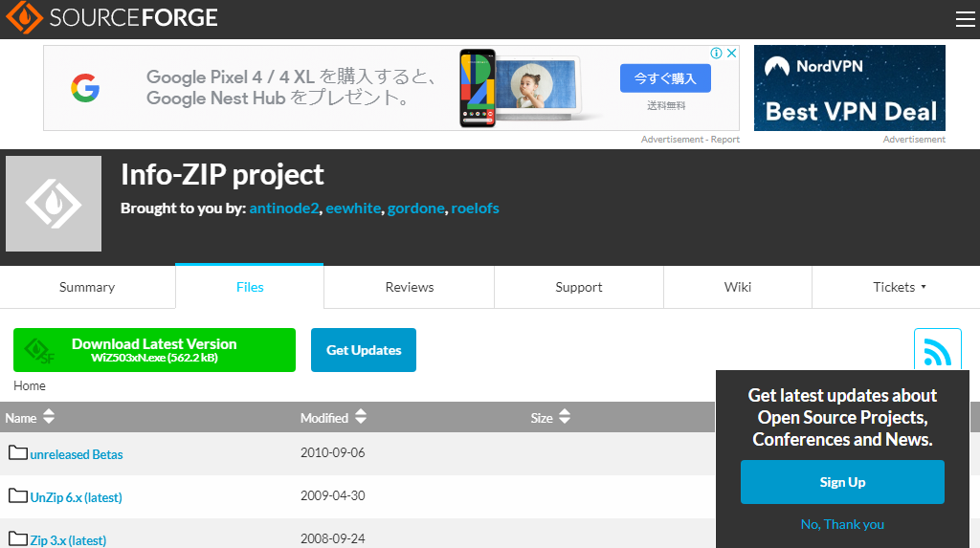Click folder icon beside unreleased Betas
Image resolution: width=980 pixels, height=548 pixels.
[17, 453]
